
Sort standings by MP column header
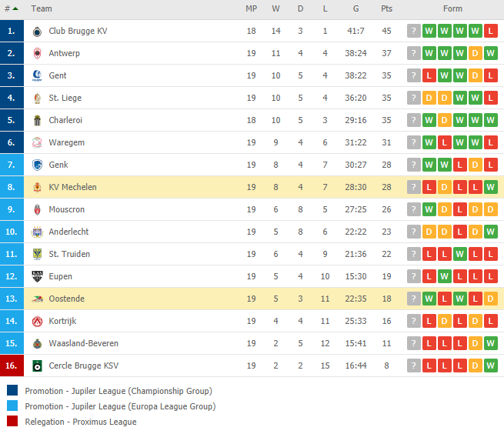[x=251, y=8]
